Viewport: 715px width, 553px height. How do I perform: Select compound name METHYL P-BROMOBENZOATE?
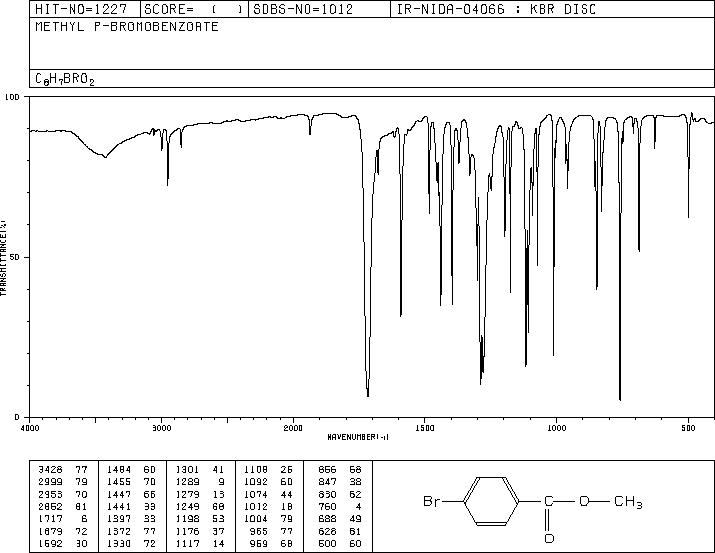[127, 26]
